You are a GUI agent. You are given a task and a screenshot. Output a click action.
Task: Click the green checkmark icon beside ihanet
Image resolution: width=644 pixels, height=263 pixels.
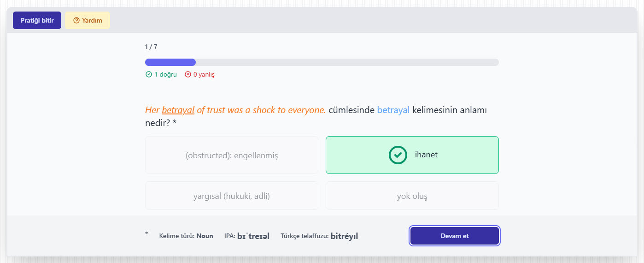[x=398, y=155]
